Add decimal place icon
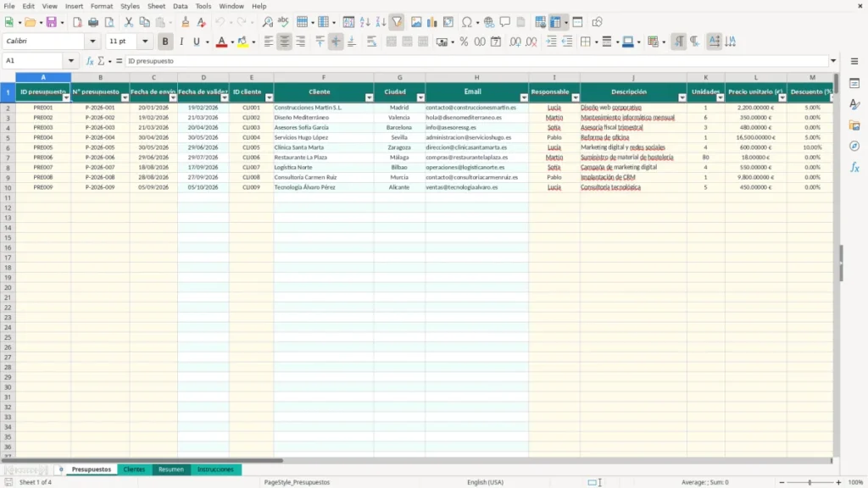Screen dimensions: 868x488 (515, 42)
